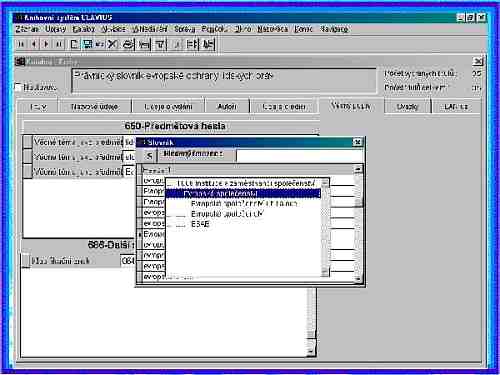
Task: Click the printer icon in toolbar
Action: click(x=128, y=44)
